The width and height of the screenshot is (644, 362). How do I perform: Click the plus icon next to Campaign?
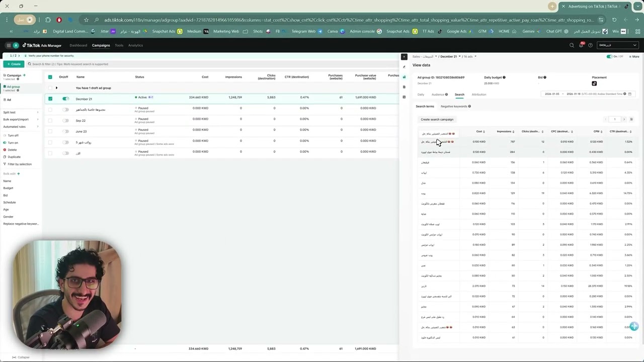click(24, 75)
